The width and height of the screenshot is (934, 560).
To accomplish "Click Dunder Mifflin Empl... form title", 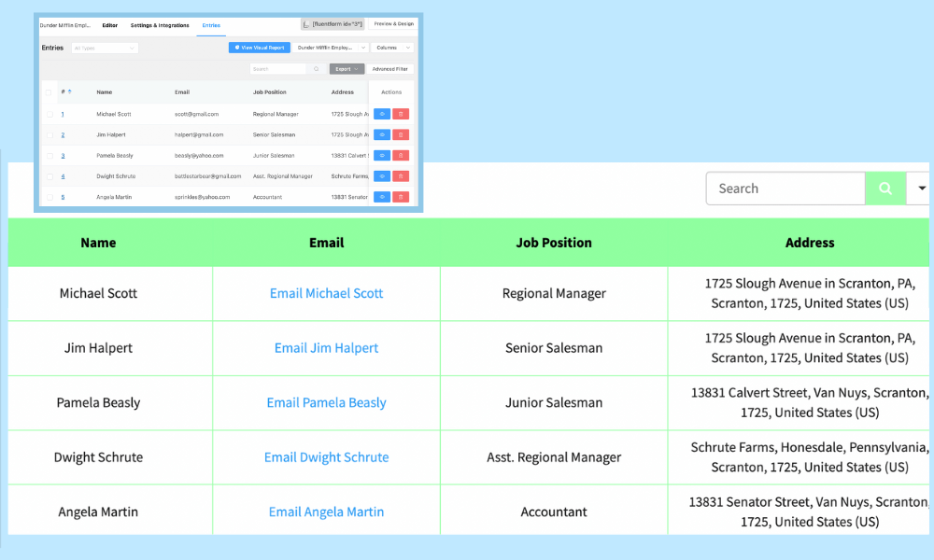I will 65,25.
